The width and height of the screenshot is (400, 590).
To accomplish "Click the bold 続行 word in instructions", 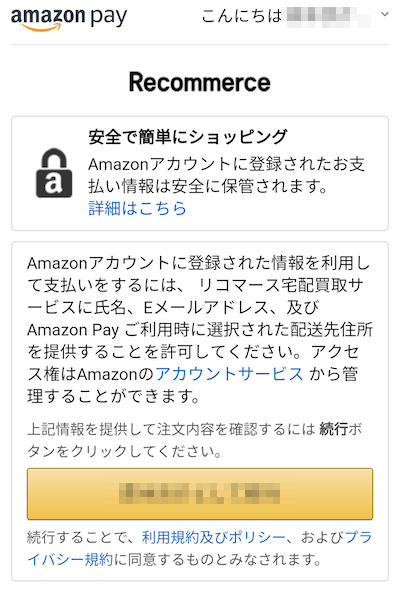I will click(334, 429).
